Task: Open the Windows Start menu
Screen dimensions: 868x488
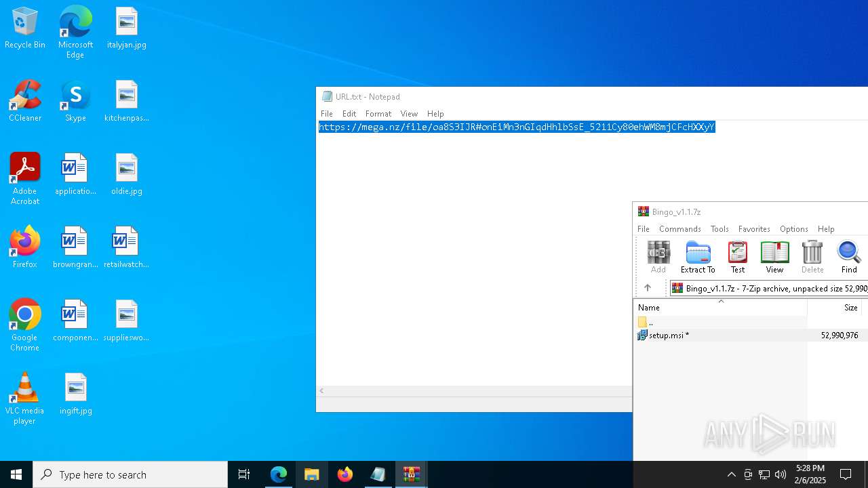Action: 16,474
